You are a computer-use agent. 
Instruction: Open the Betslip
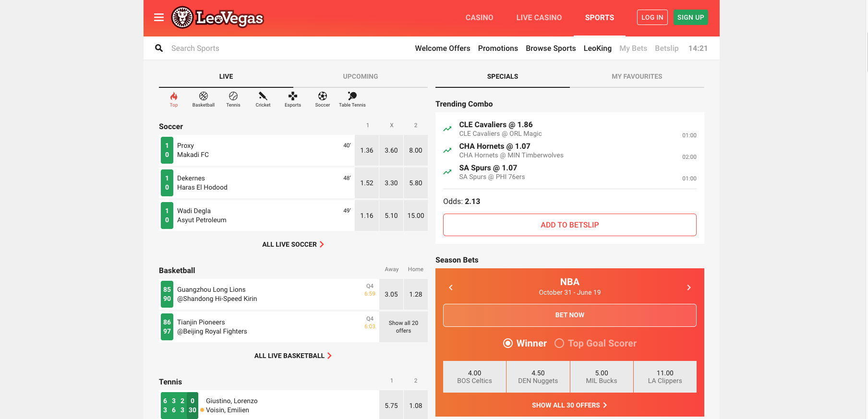pos(667,48)
